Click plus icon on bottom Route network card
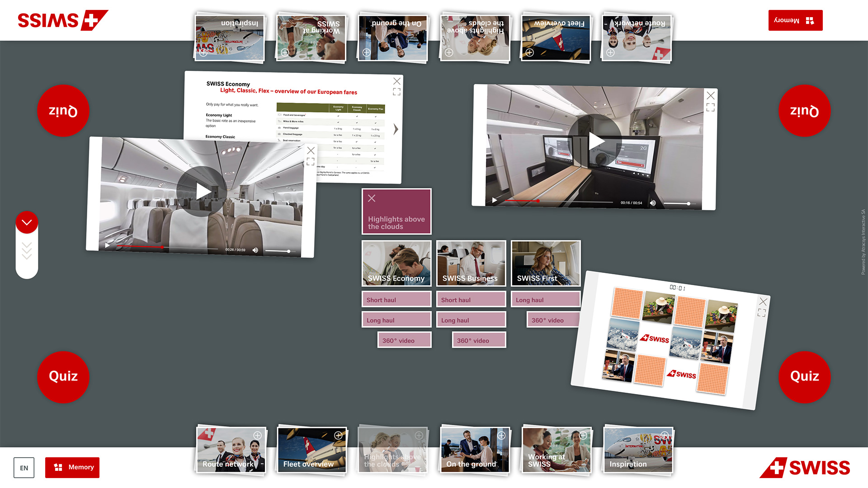Viewport: 868px width, 488px height. coord(257,436)
